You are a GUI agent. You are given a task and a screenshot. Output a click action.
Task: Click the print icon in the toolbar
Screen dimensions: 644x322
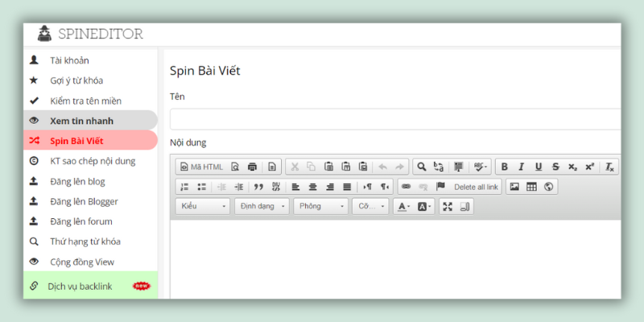pyautogui.click(x=252, y=167)
